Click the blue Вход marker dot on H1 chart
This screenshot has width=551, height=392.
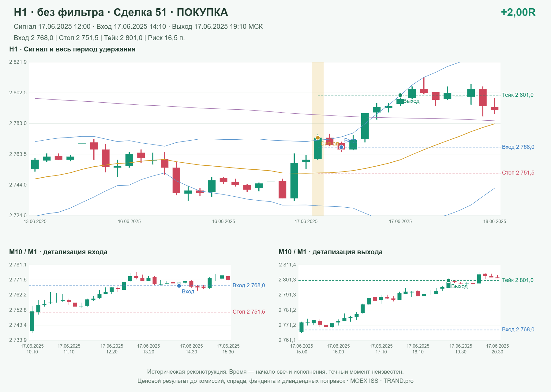pyautogui.click(x=341, y=147)
